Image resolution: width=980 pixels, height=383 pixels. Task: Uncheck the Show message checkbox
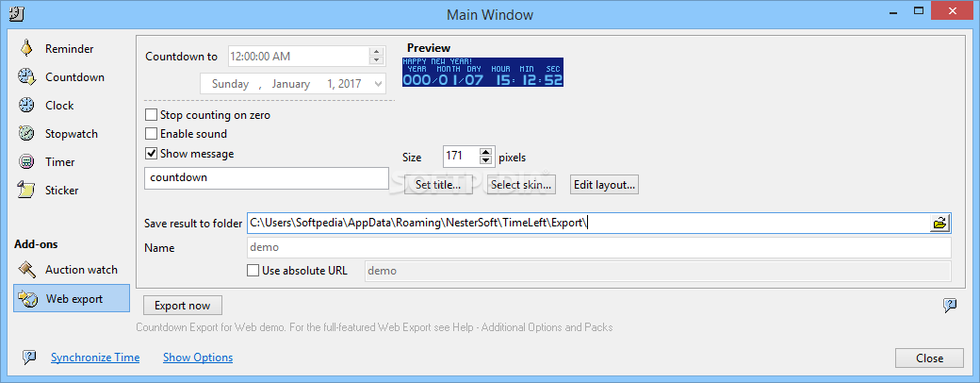tap(151, 154)
